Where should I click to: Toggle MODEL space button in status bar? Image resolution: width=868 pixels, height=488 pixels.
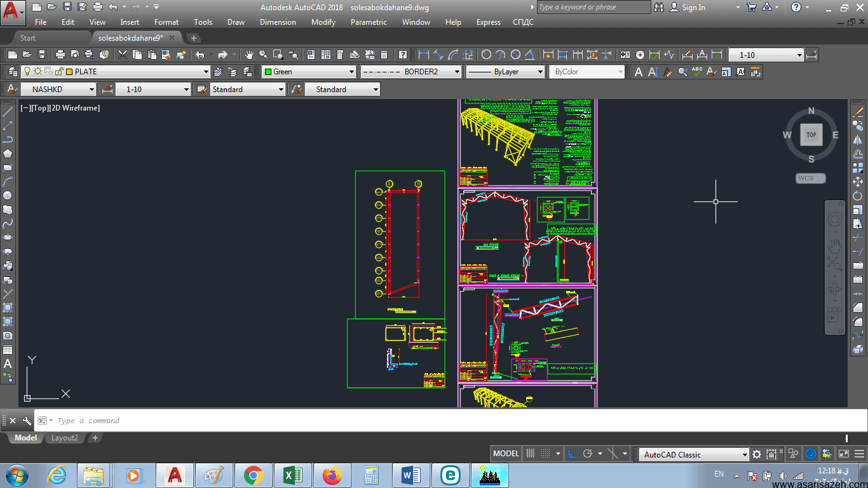pos(506,454)
